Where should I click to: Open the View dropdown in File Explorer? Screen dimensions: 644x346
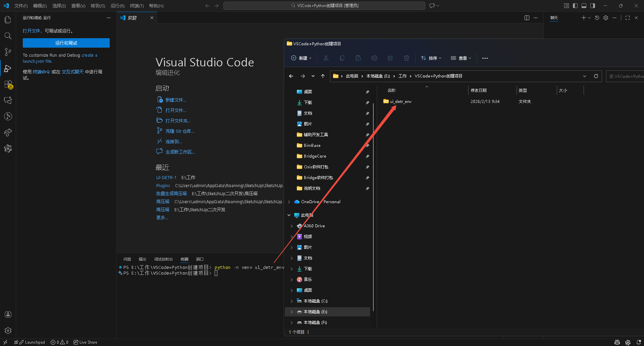[461, 58]
